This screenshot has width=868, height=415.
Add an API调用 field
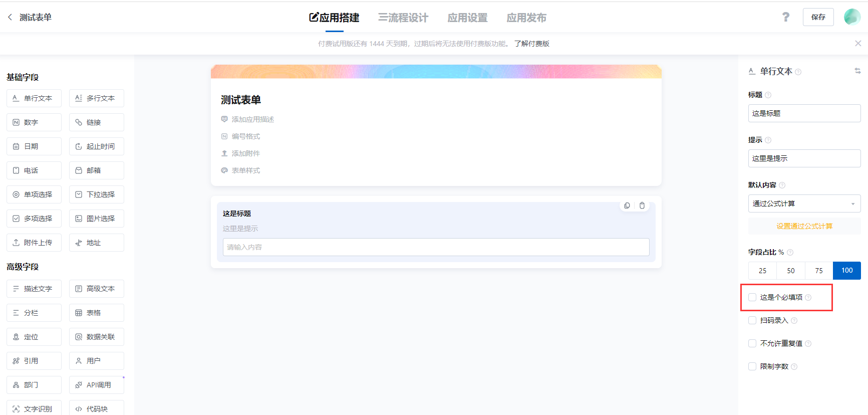pyautogui.click(x=97, y=385)
